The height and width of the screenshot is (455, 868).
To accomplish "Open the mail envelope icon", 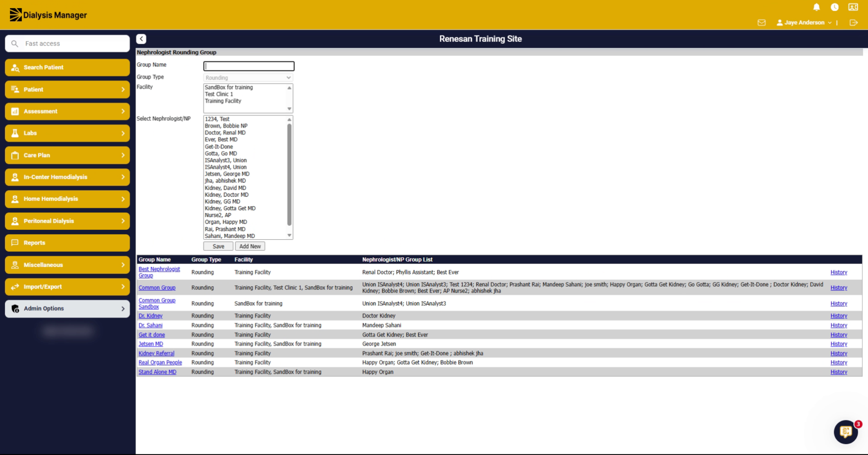I will click(x=761, y=22).
